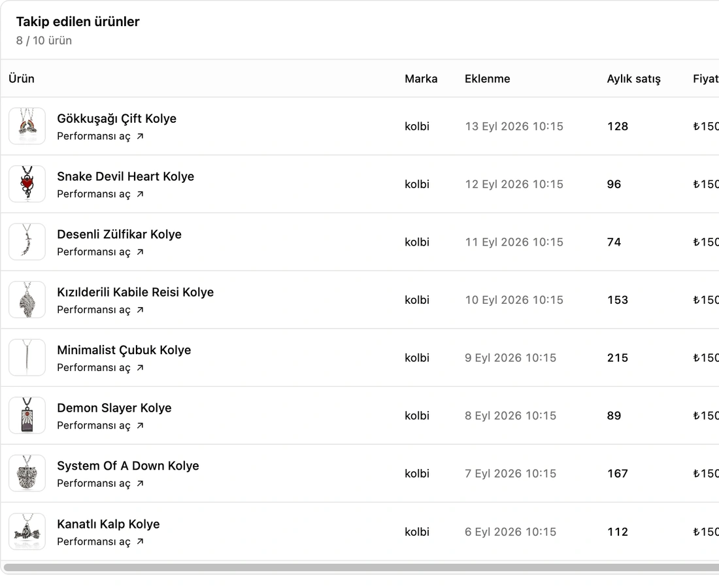Click the Takip edilen ürünler heading

[x=78, y=22]
